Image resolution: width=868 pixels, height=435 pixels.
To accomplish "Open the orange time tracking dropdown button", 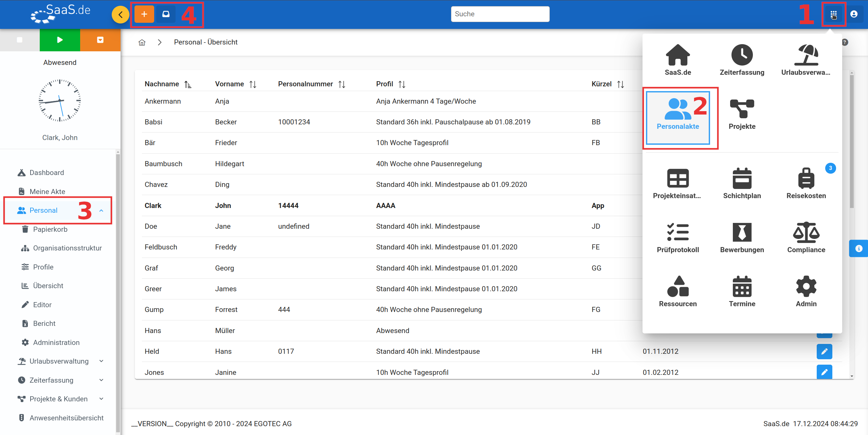I will click(x=100, y=40).
